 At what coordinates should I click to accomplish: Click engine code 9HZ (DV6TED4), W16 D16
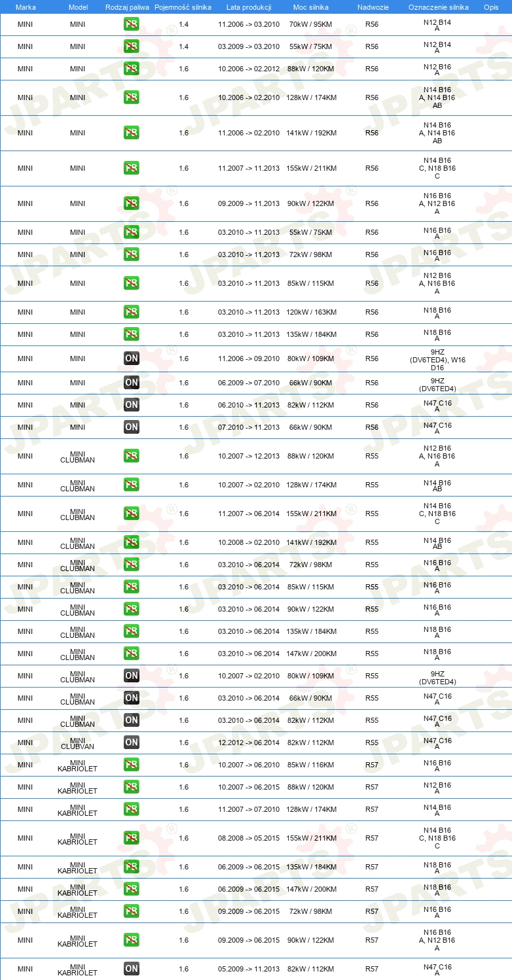coord(437,359)
